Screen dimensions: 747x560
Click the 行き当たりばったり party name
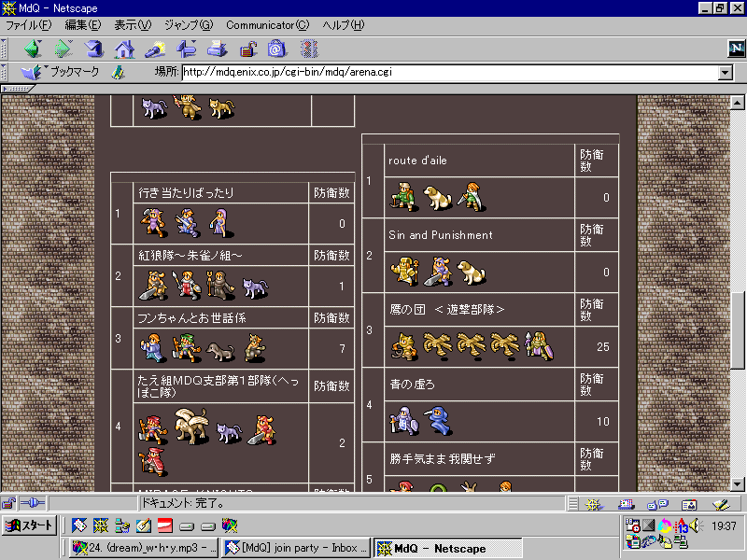pyautogui.click(x=186, y=192)
